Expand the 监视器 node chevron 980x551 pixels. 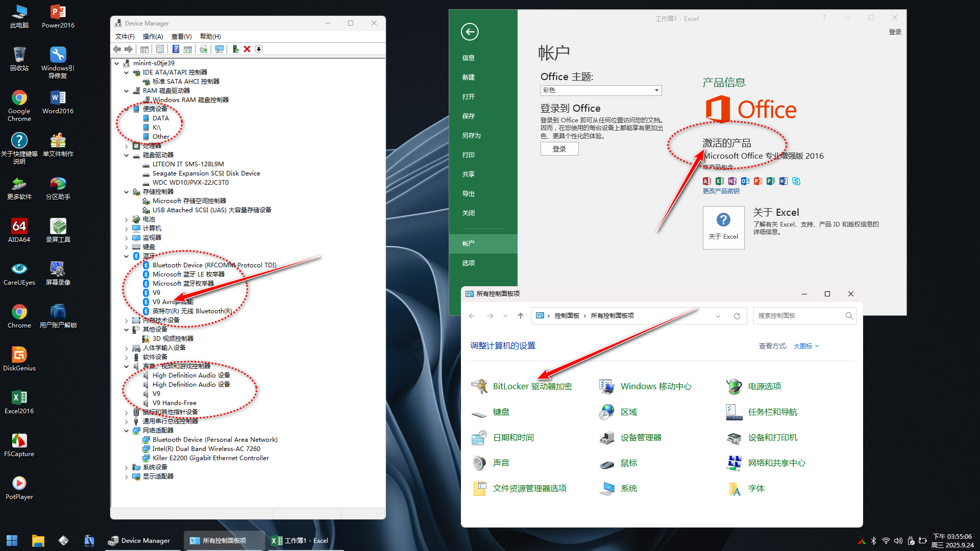pos(126,238)
